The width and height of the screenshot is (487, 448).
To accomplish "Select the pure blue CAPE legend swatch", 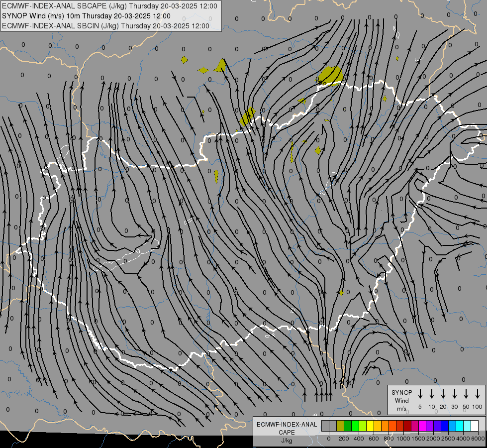I will [x=445, y=426].
